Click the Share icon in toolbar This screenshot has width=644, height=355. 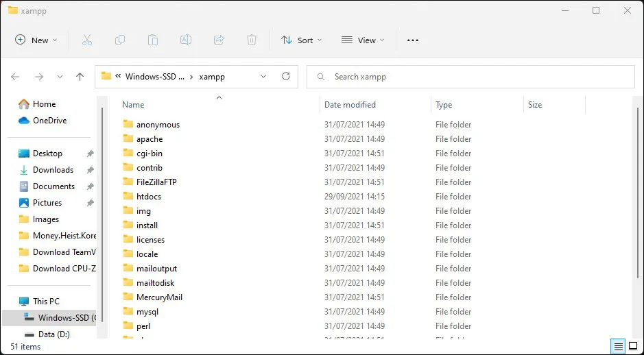(x=219, y=40)
